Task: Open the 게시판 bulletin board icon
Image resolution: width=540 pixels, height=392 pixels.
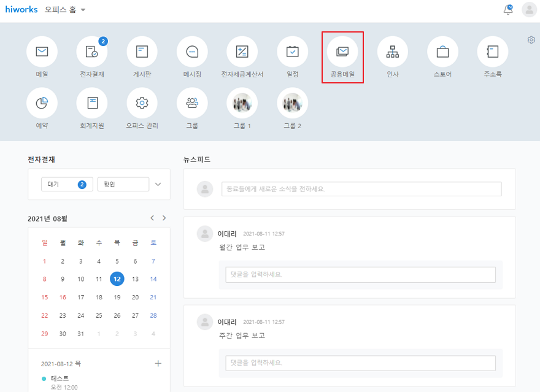Action: point(142,52)
